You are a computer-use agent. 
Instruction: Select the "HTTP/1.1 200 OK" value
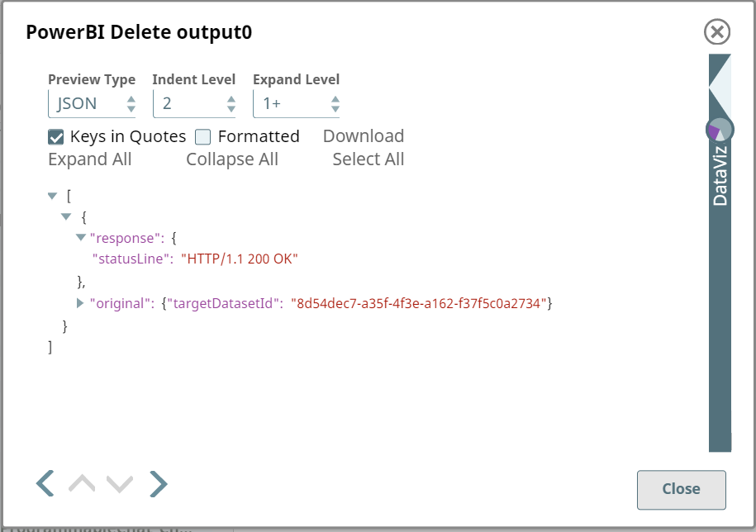[x=240, y=259]
